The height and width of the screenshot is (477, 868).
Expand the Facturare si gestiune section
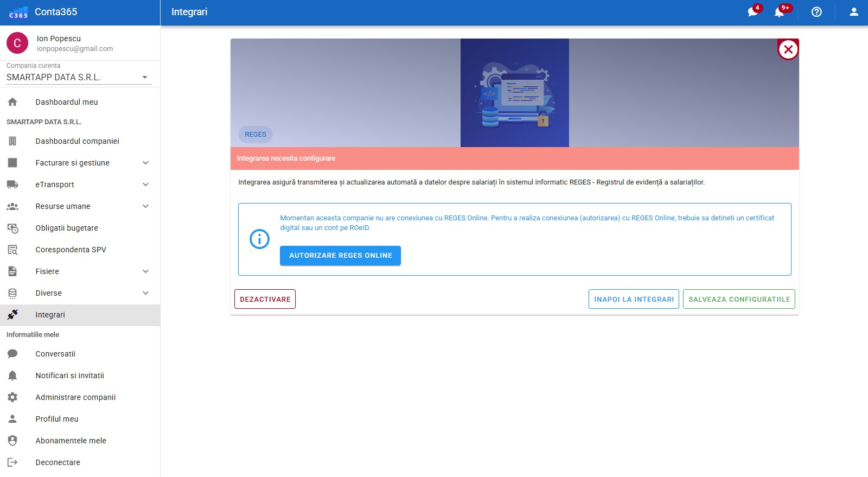(145, 163)
